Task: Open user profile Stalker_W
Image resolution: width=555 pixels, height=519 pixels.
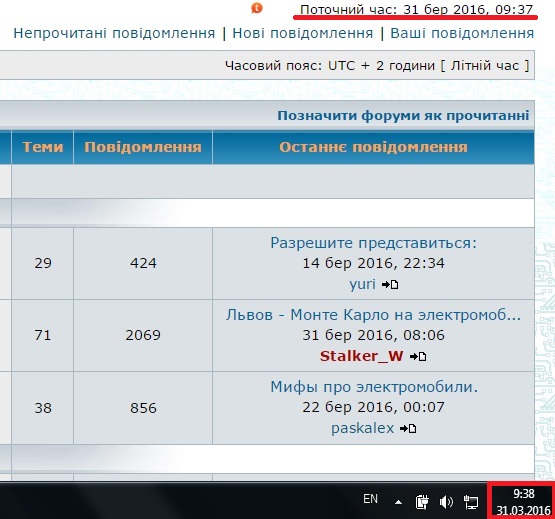Action: [361, 356]
